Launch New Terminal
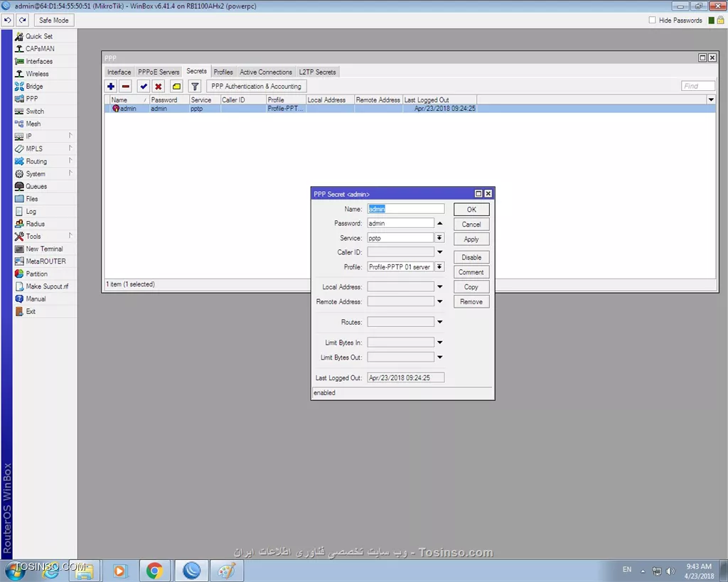The height and width of the screenshot is (582, 728). [x=45, y=249]
